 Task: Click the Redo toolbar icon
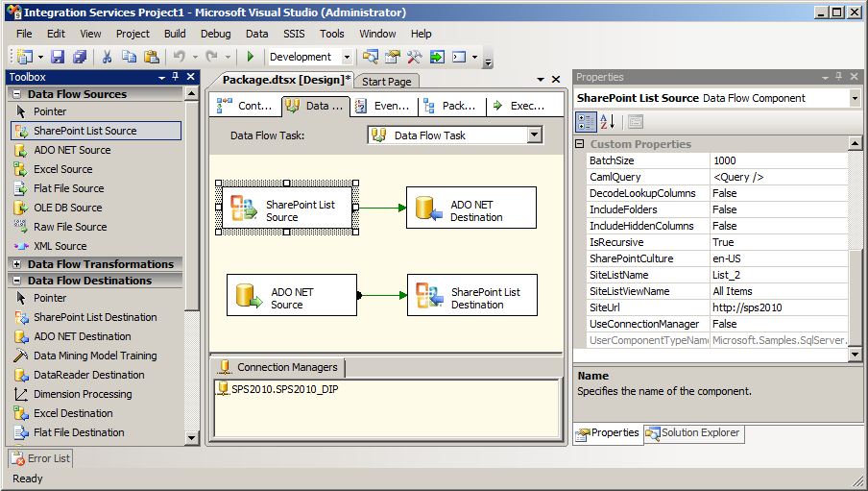click(x=211, y=57)
